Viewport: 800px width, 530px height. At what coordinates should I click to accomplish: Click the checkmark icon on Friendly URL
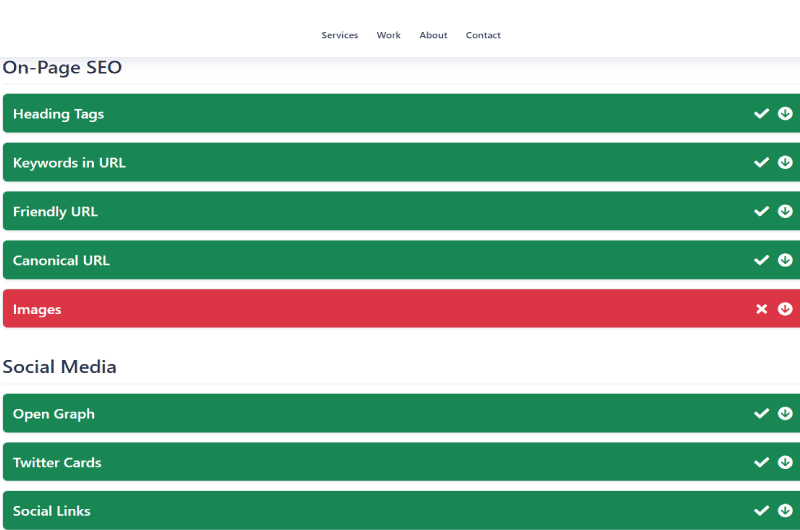coord(761,211)
